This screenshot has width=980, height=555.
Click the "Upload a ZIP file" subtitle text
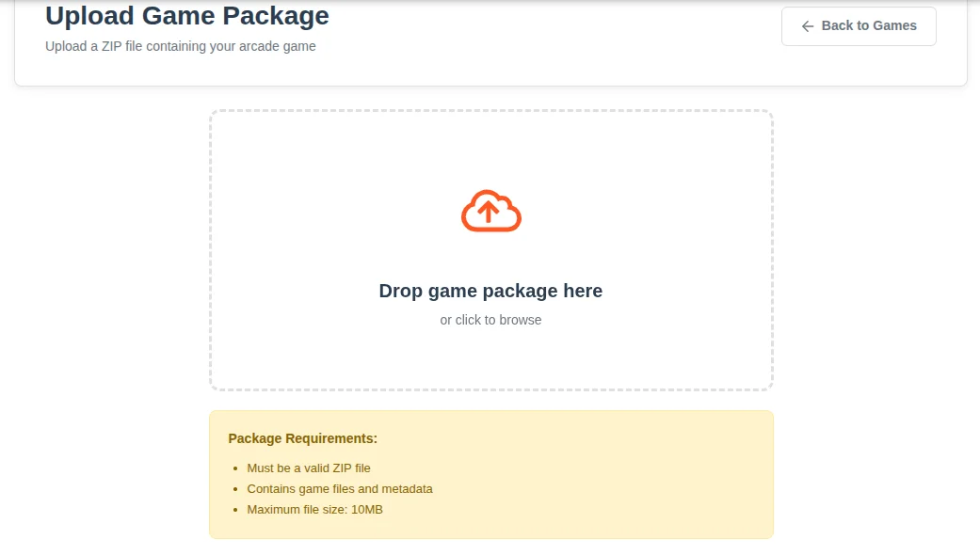[x=181, y=46]
